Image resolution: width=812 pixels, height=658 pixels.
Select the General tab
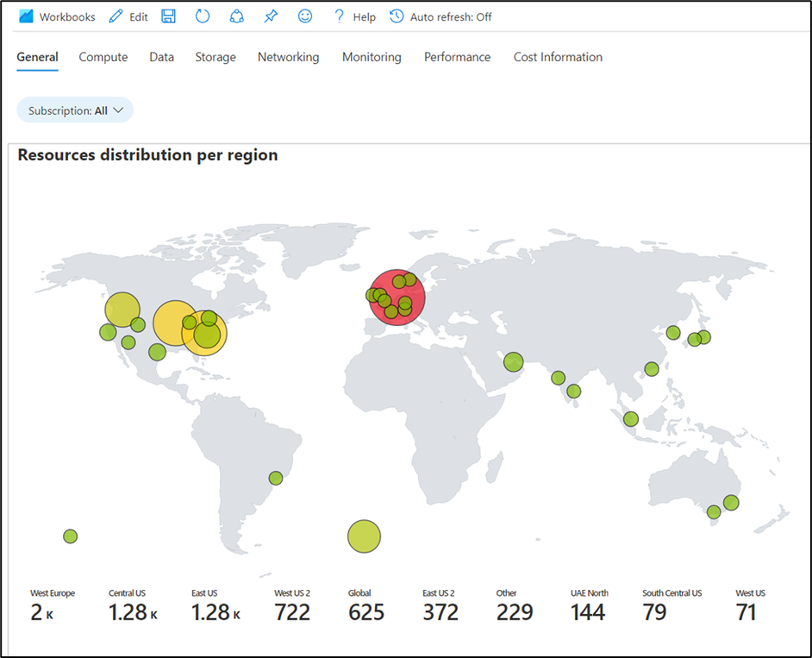pos(37,57)
